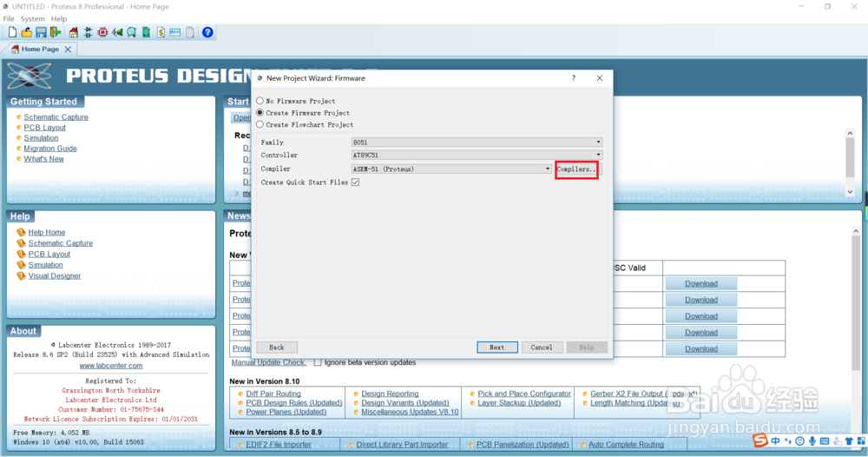868x457 pixels.
Task: Toggle the Create Quick Start Files checkbox
Action: tap(355, 182)
